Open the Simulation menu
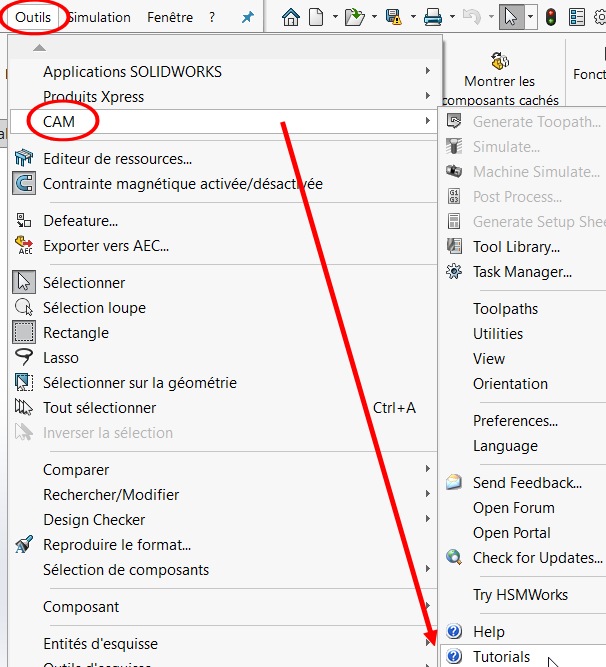Screen dimensions: 606x667 (99, 17)
